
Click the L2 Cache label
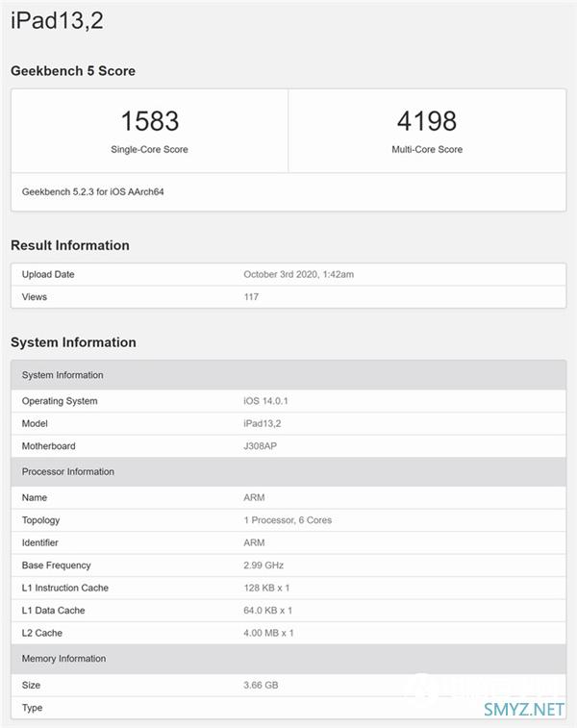pos(41,633)
